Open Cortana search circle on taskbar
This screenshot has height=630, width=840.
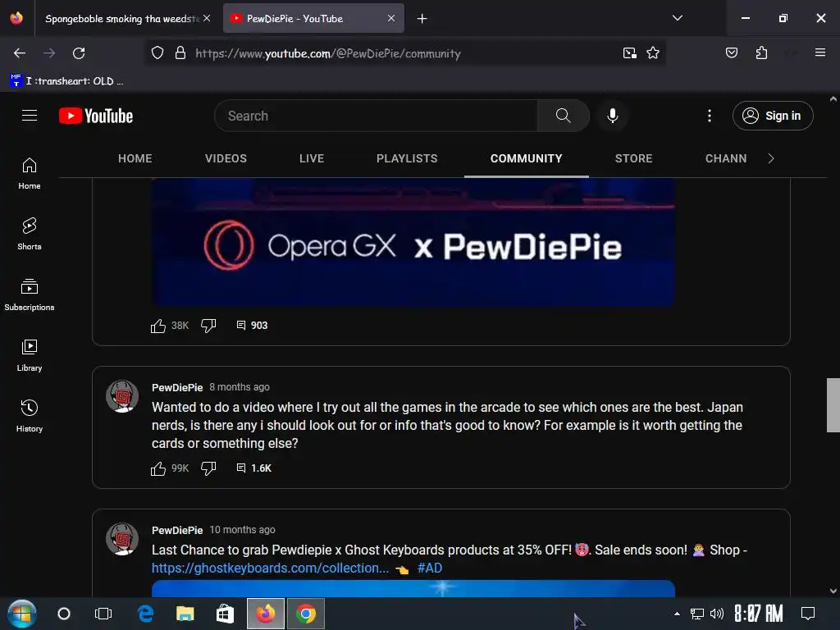(64, 614)
